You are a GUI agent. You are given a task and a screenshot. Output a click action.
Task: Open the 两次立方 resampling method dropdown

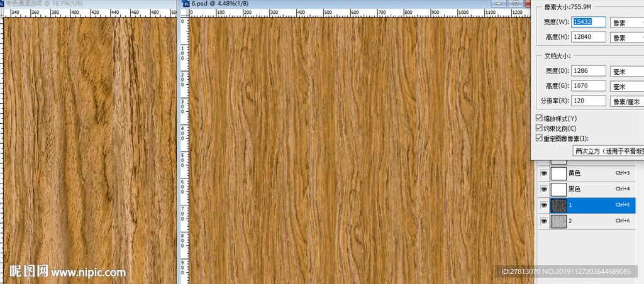coord(608,151)
